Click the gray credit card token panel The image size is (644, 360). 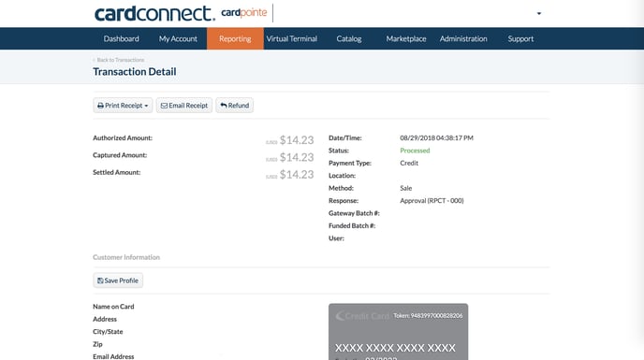tap(399, 332)
